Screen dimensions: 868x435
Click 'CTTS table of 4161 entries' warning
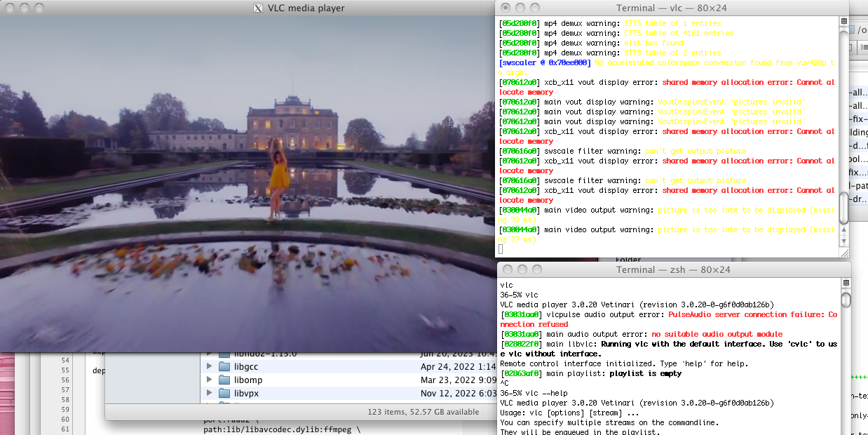[x=677, y=33]
